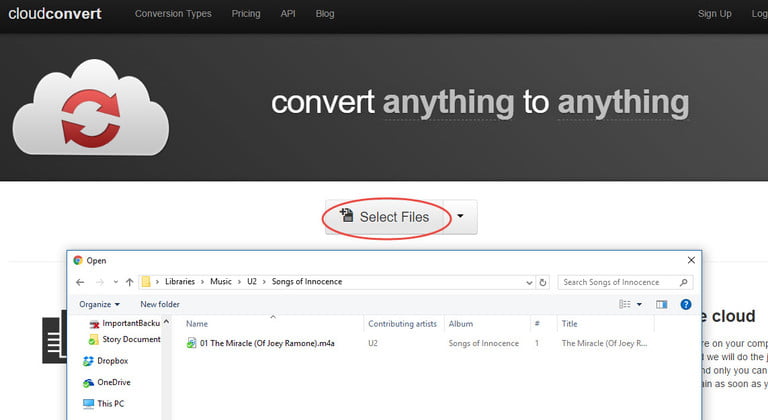The image size is (768, 420).
Task: Click the folder icon in address bar
Action: pyautogui.click(x=146, y=282)
